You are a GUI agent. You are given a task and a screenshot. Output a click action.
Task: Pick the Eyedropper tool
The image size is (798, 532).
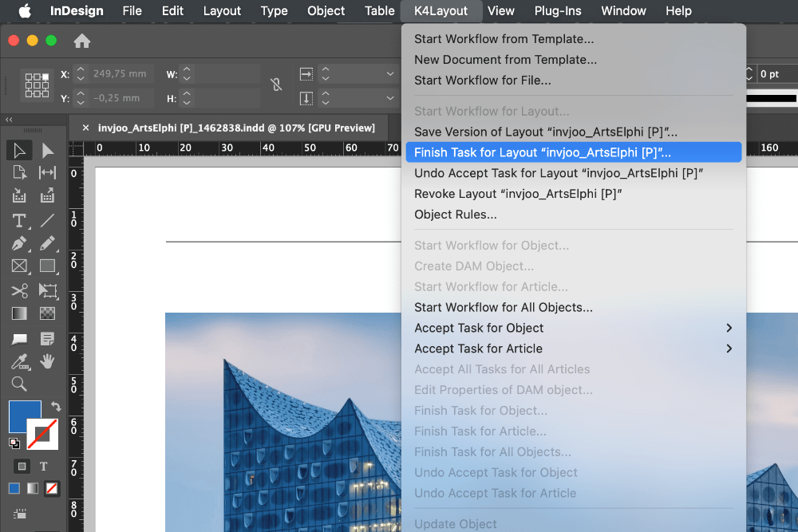[x=20, y=361]
